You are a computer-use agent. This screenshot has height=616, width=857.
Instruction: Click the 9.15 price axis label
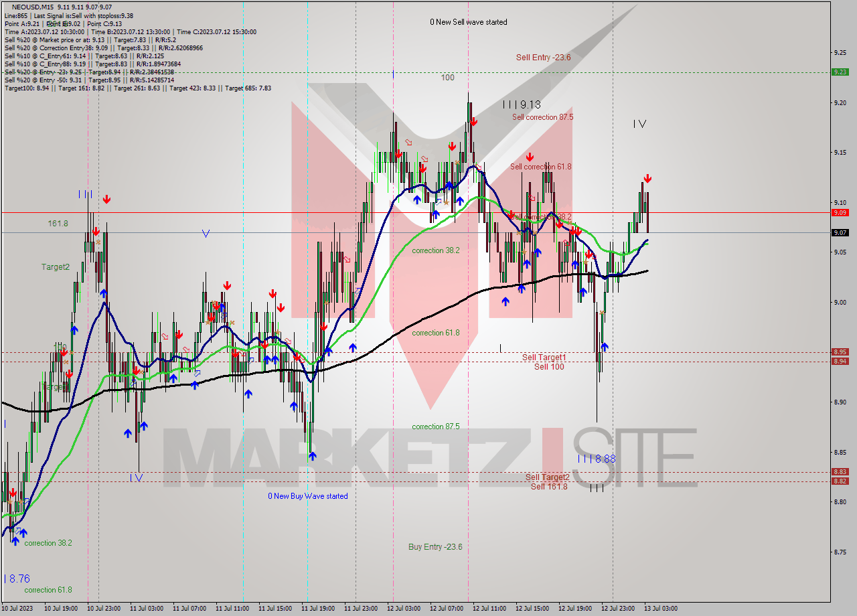click(841, 152)
